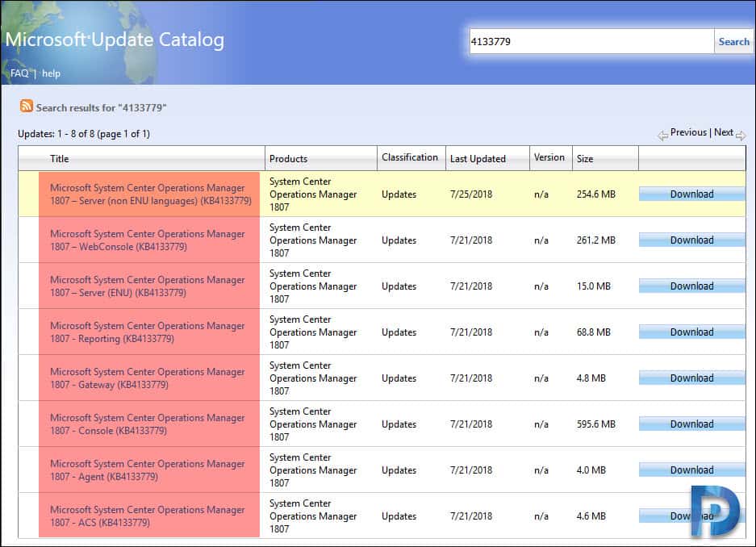
Task: Click the 595.6 MB size cell
Action: (x=596, y=424)
